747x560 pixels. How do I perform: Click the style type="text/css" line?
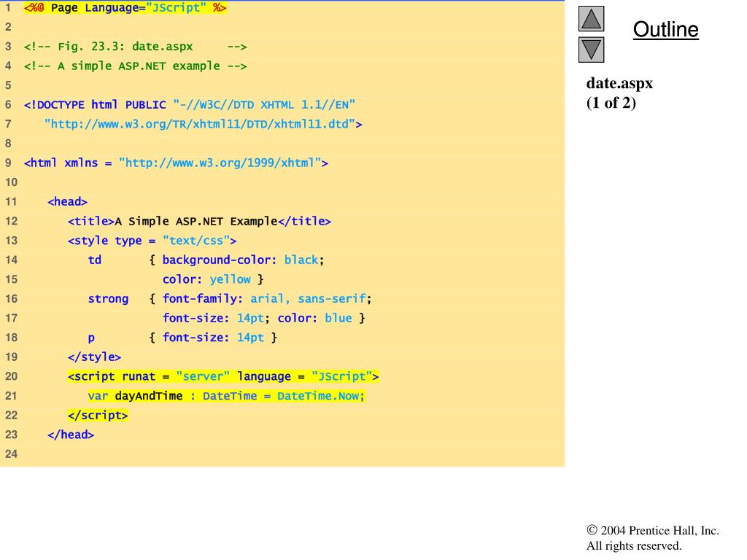tap(152, 241)
